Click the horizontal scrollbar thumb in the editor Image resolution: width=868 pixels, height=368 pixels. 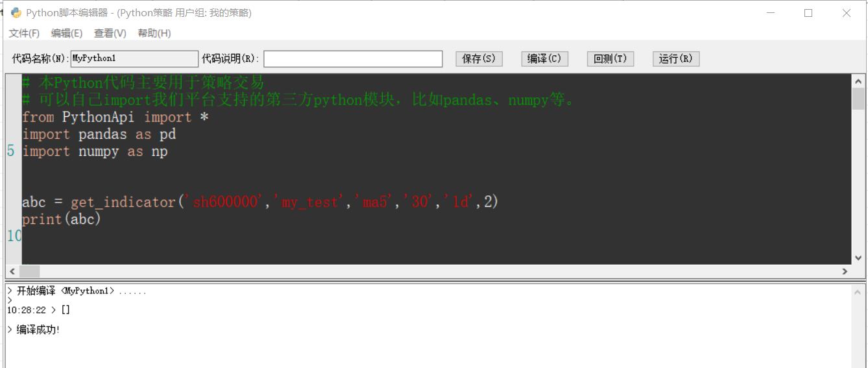pos(30,271)
